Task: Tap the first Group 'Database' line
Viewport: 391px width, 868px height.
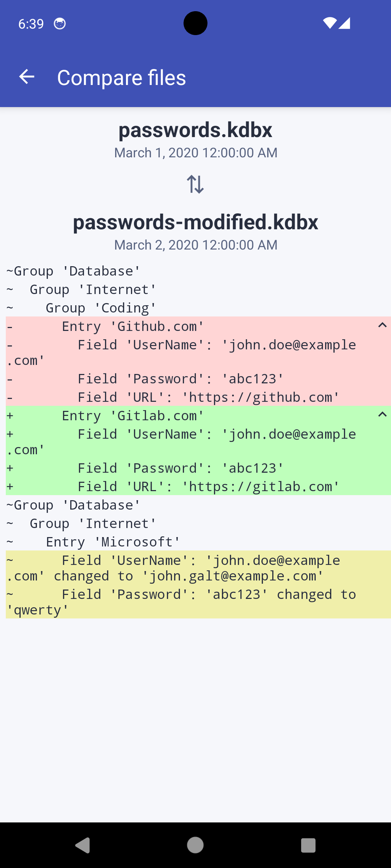Action: [73, 271]
